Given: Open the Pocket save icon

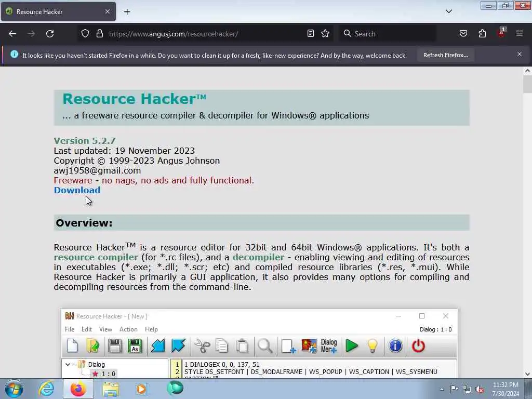Looking at the screenshot, I should coord(463,34).
